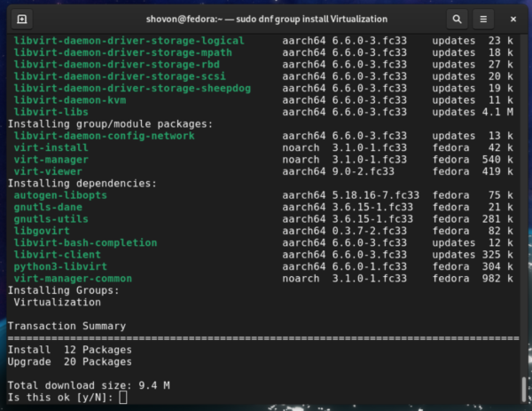Open the hamburger menu in the title bar
The image size is (532, 411).
tap(482, 18)
